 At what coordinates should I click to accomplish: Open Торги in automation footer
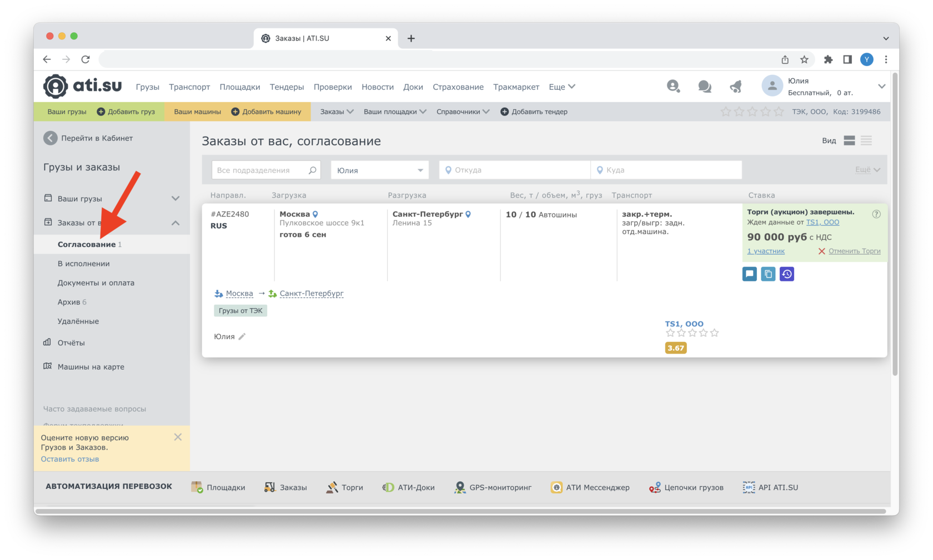coord(345,487)
